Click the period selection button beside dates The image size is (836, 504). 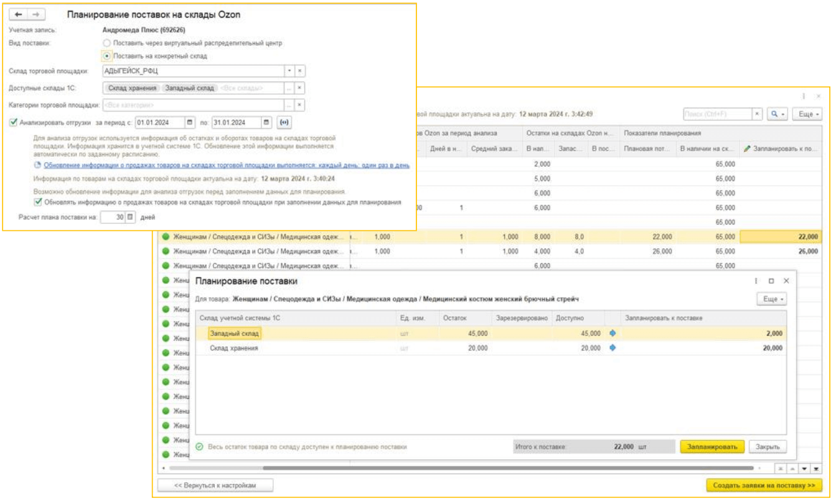[x=285, y=122]
